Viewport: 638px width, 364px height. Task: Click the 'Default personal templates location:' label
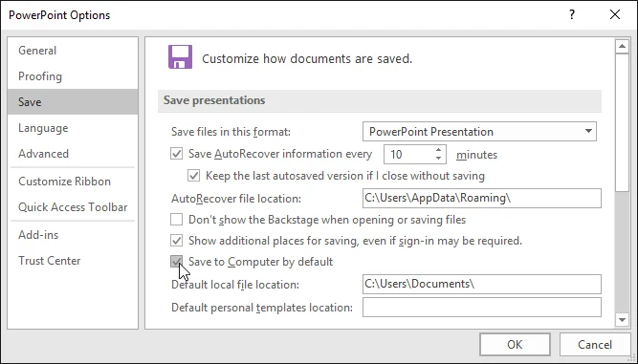pyautogui.click(x=262, y=308)
